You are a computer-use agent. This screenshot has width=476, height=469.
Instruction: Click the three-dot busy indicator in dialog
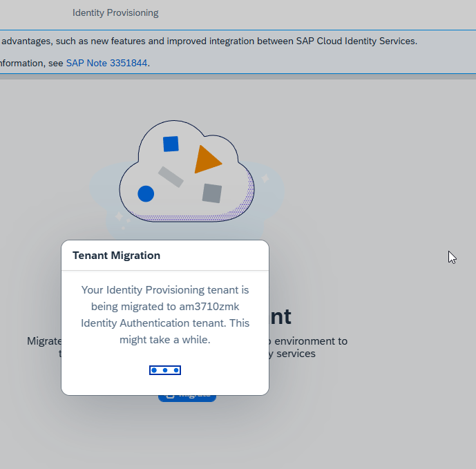coord(165,370)
